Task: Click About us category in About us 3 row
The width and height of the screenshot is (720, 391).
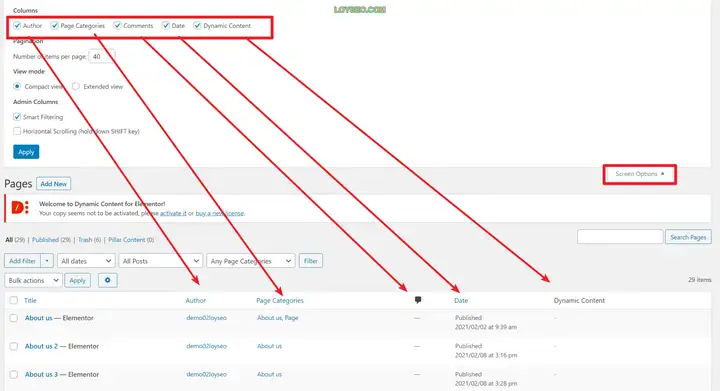Action: [x=269, y=374]
